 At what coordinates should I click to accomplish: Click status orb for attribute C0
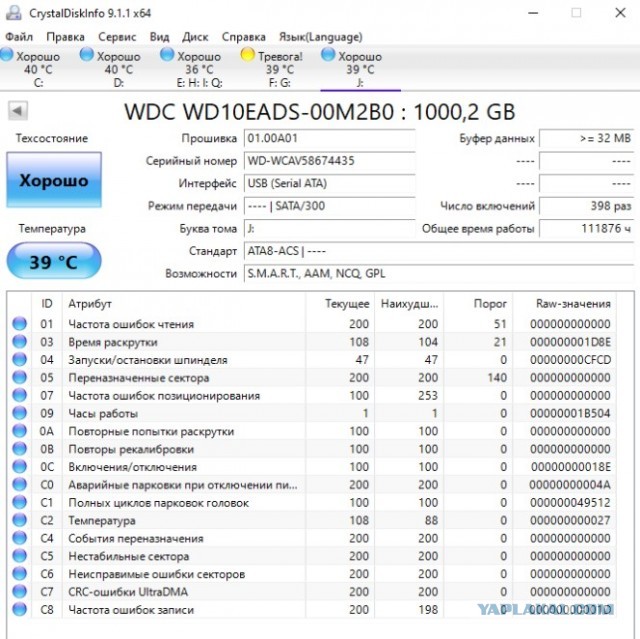pyautogui.click(x=19, y=484)
